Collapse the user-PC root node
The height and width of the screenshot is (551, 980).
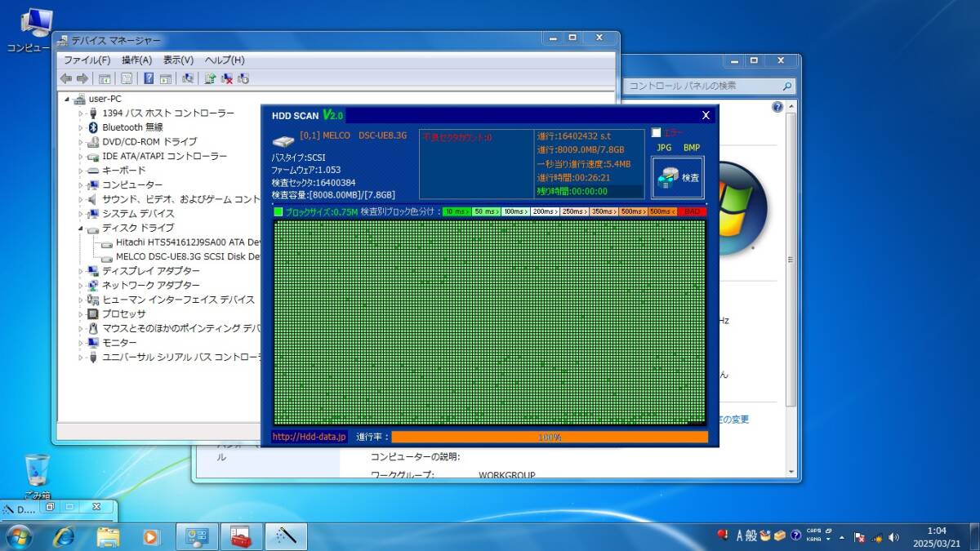[x=68, y=99]
